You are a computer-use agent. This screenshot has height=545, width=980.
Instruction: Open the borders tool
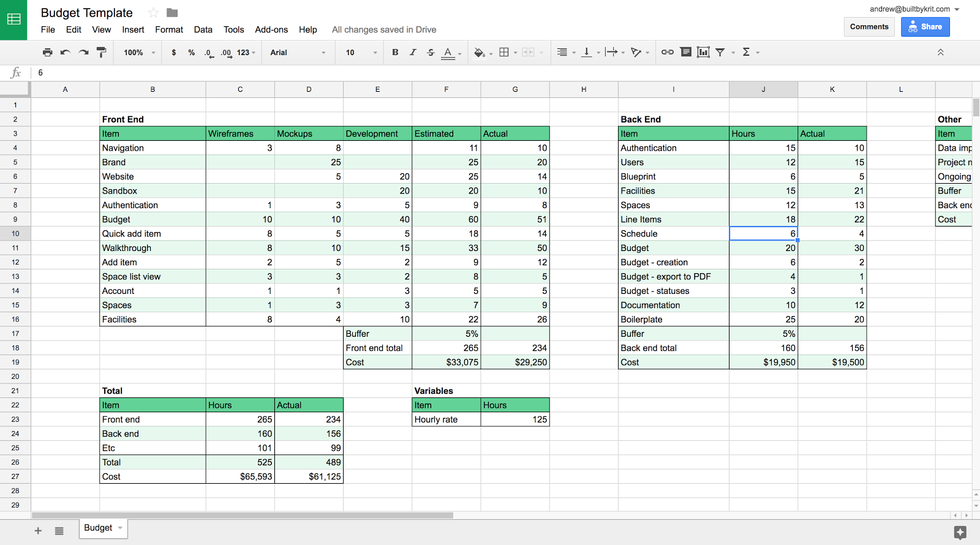click(x=504, y=53)
